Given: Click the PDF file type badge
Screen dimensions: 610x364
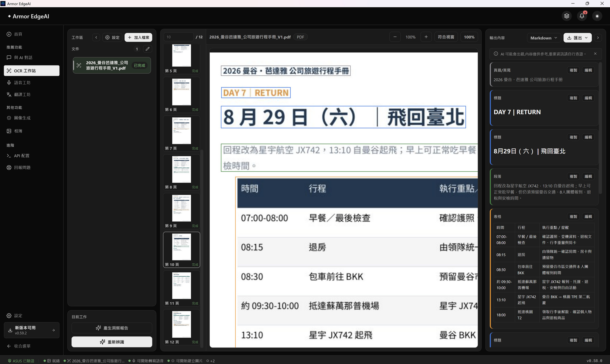Looking at the screenshot, I should [300, 37].
